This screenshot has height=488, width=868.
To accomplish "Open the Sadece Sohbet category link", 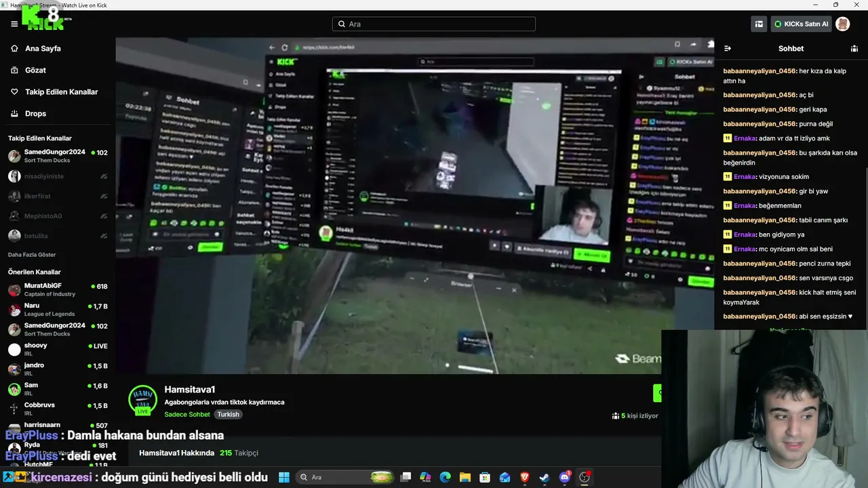I will pyautogui.click(x=187, y=414).
